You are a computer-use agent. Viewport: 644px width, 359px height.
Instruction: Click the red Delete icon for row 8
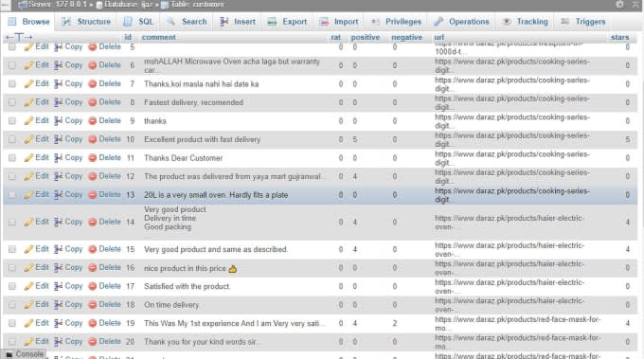click(x=93, y=102)
